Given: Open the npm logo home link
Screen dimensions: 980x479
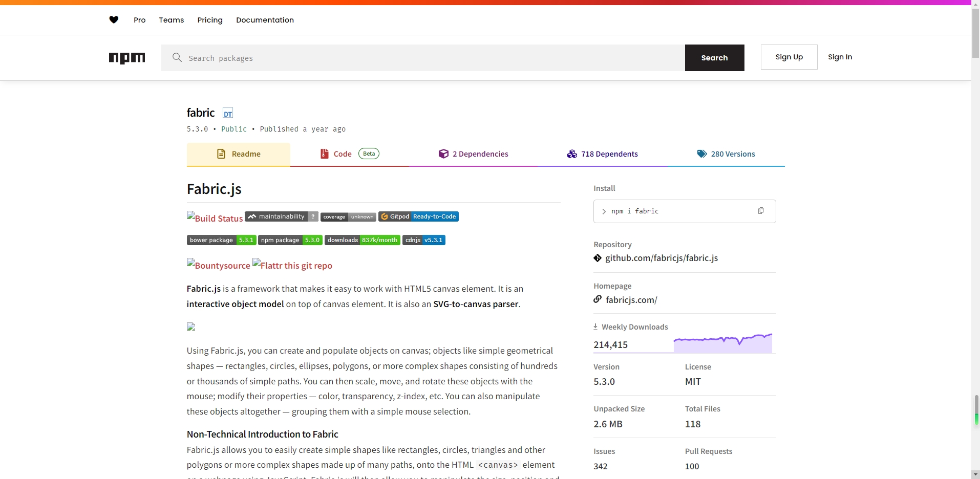Looking at the screenshot, I should click(x=127, y=58).
